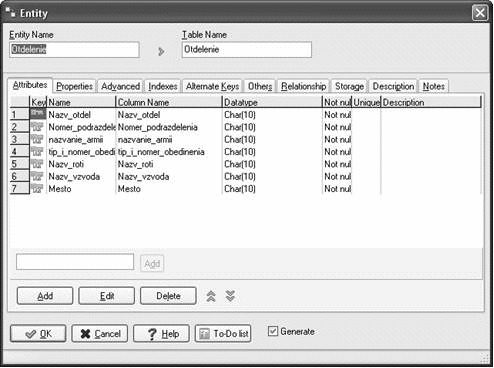Click the Entity Name input field

point(74,50)
